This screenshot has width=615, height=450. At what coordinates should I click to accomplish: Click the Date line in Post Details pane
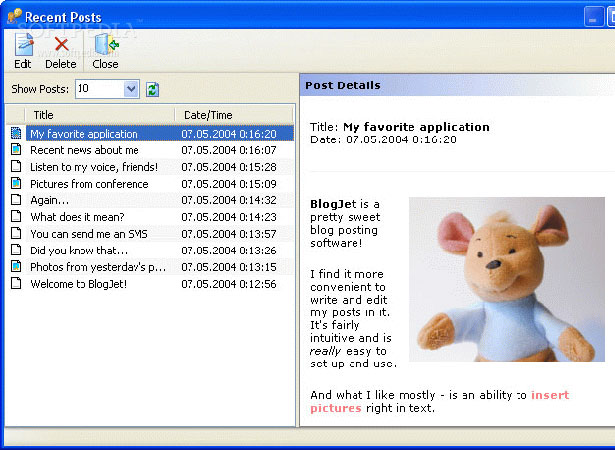383,140
